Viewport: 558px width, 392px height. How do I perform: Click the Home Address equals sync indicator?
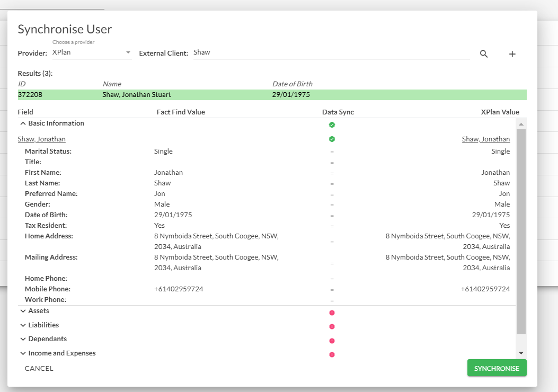(x=332, y=242)
